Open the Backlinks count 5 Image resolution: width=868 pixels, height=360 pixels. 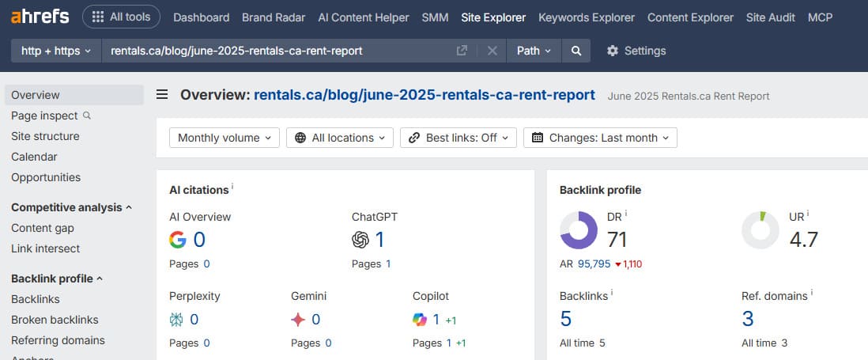pyautogui.click(x=566, y=319)
